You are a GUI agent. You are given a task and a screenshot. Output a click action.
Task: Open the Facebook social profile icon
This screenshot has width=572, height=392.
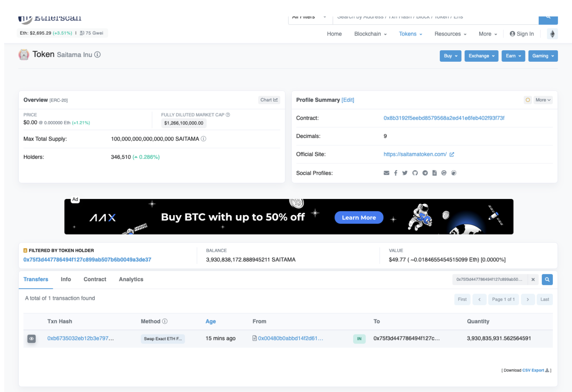pos(396,173)
